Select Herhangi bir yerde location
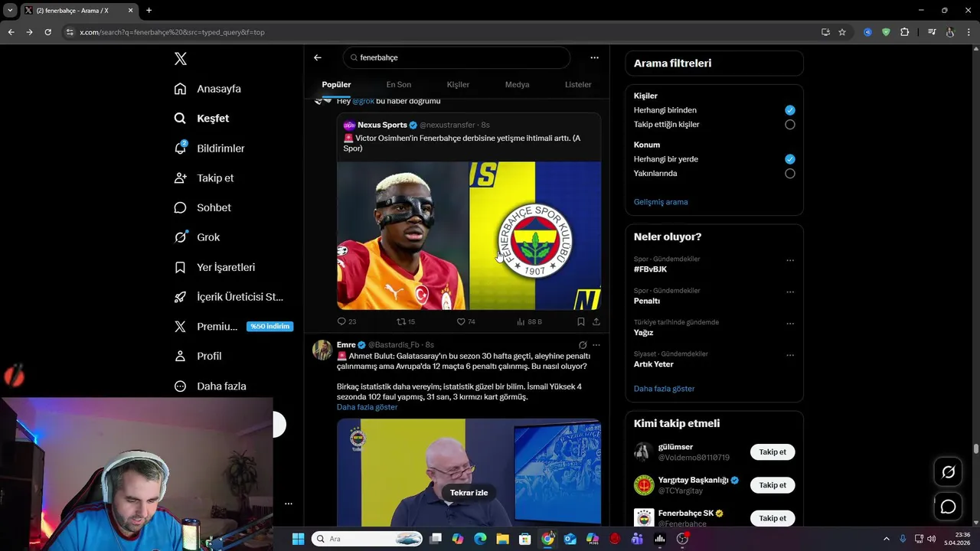 click(789, 159)
